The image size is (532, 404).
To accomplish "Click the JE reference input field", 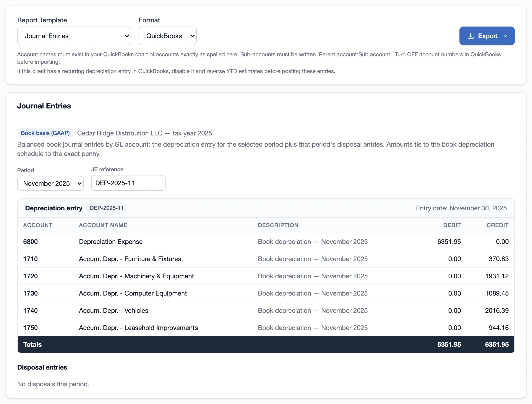I will click(x=128, y=183).
